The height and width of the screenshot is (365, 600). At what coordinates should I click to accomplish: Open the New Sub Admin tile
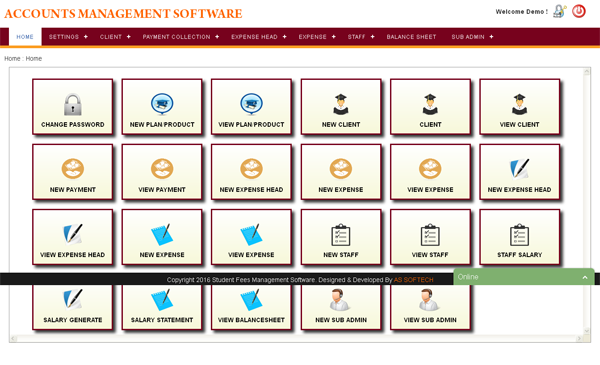coord(341,307)
